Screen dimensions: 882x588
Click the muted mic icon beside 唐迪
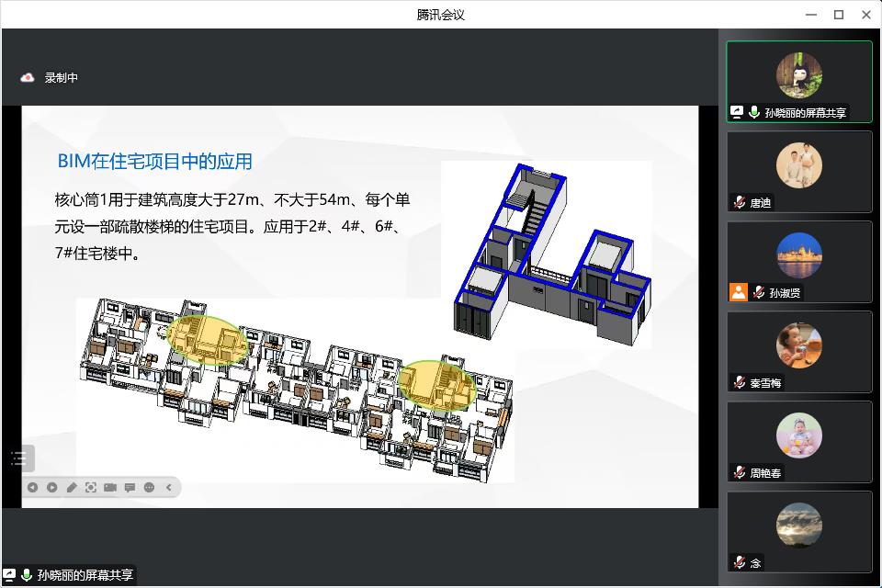coord(739,203)
